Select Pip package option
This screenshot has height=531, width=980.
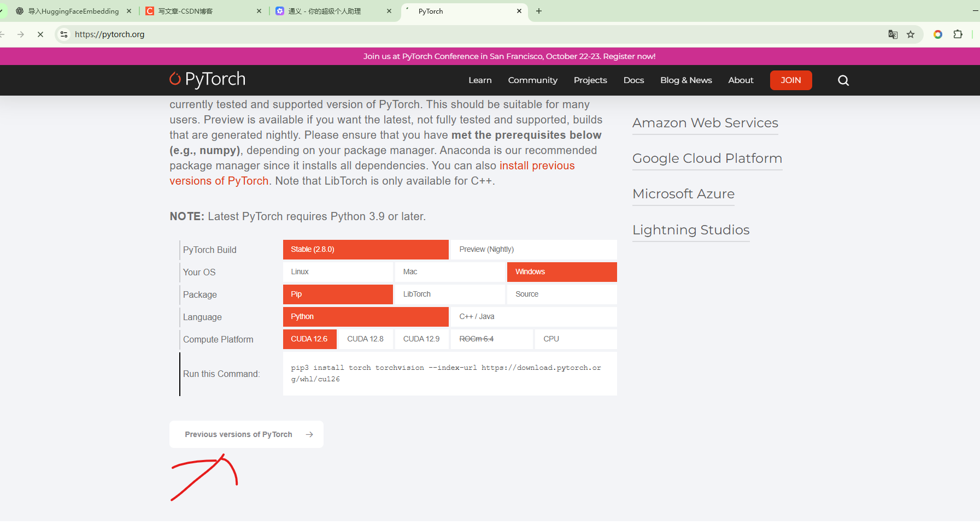338,294
